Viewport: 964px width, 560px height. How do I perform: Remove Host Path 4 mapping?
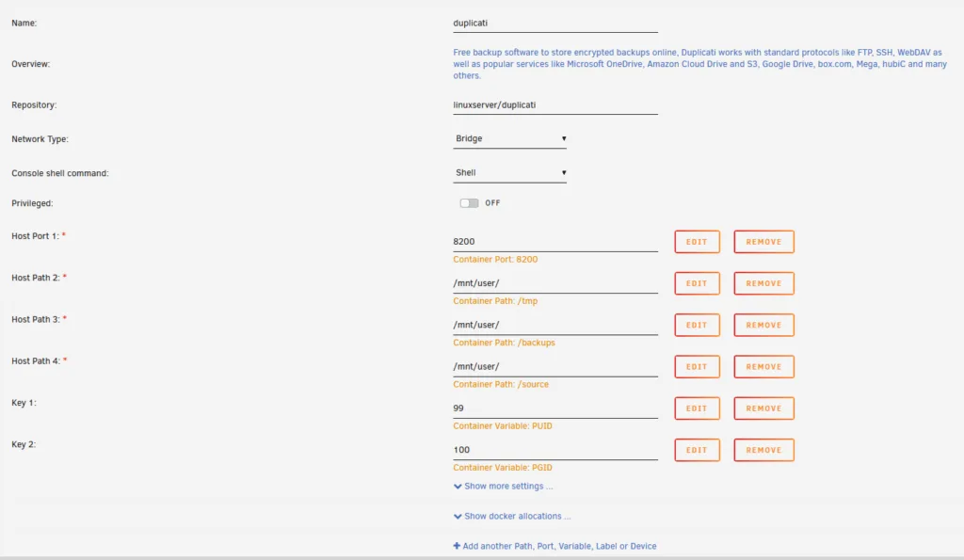point(763,367)
